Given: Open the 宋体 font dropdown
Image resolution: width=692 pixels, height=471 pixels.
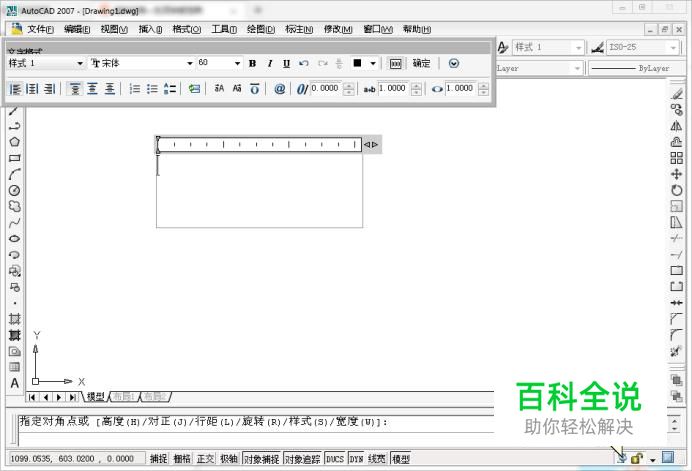Looking at the screenshot, I should (190, 64).
